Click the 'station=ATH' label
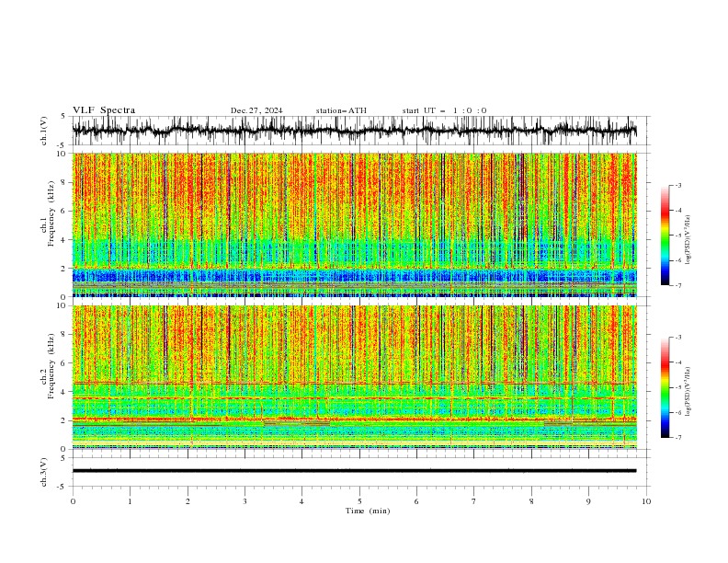This screenshot has width=728, height=563. pyautogui.click(x=341, y=110)
